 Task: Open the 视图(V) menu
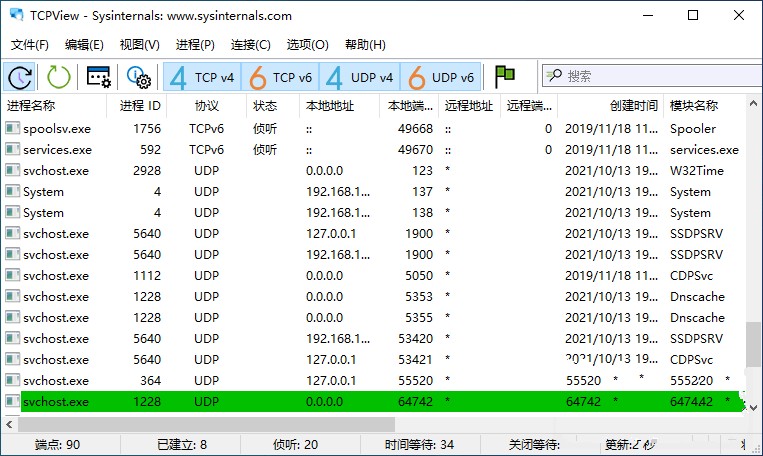point(140,45)
